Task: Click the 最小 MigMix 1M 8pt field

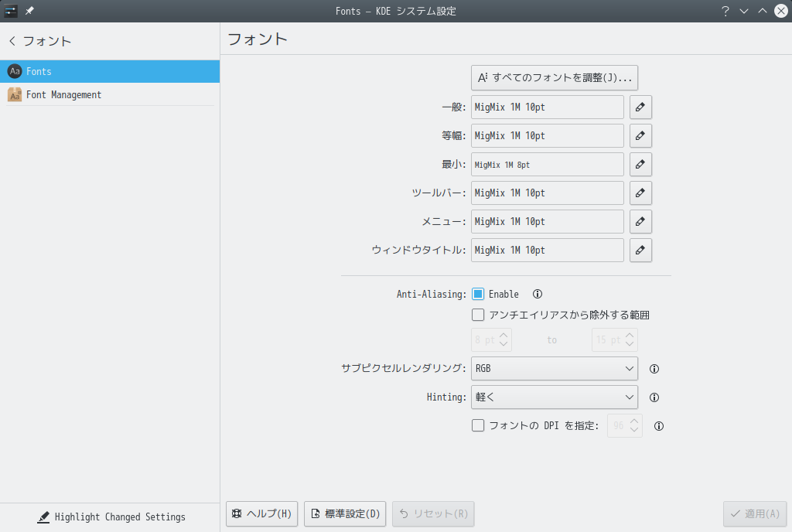Action: pyautogui.click(x=548, y=164)
